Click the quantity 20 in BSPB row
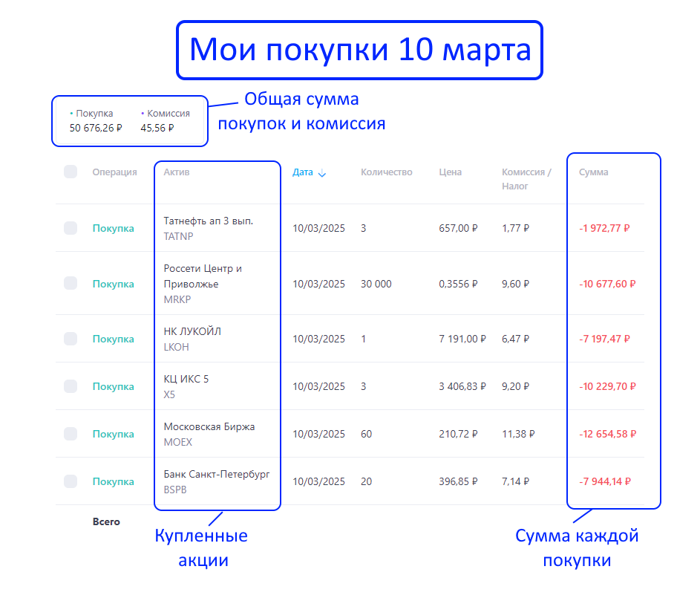The image size is (700, 595). pos(366,481)
